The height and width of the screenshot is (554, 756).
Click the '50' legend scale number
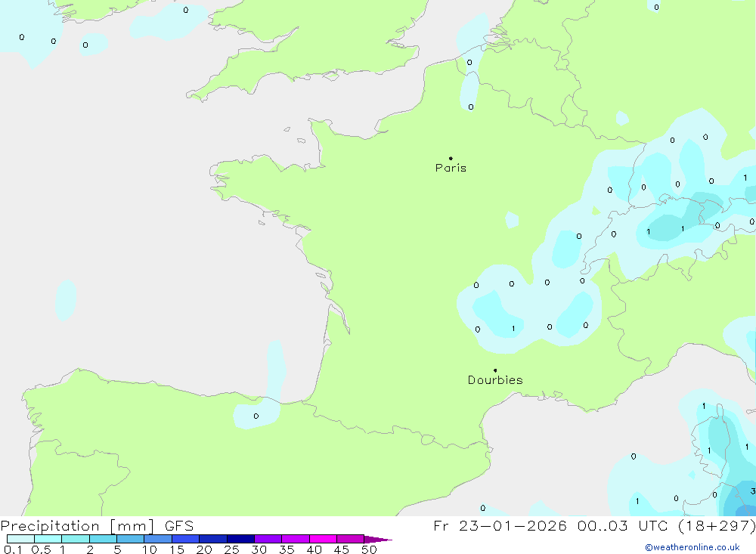point(369,549)
